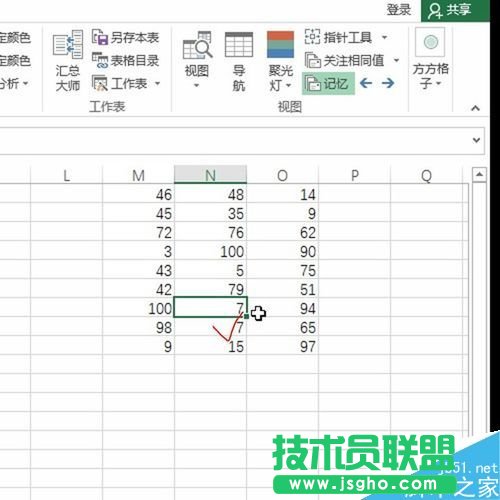
Task: Select column N header
Action: [210, 175]
